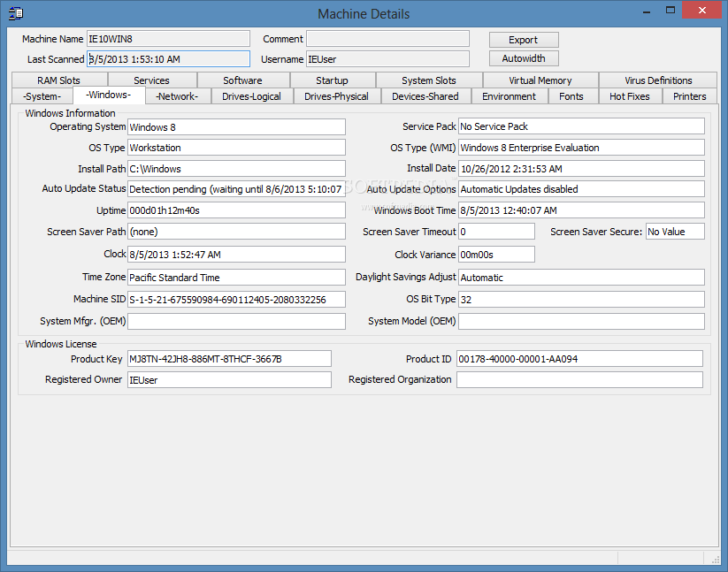Viewport: 728px width, 572px height.
Task: Open the RAM Slots tab
Action: point(59,80)
